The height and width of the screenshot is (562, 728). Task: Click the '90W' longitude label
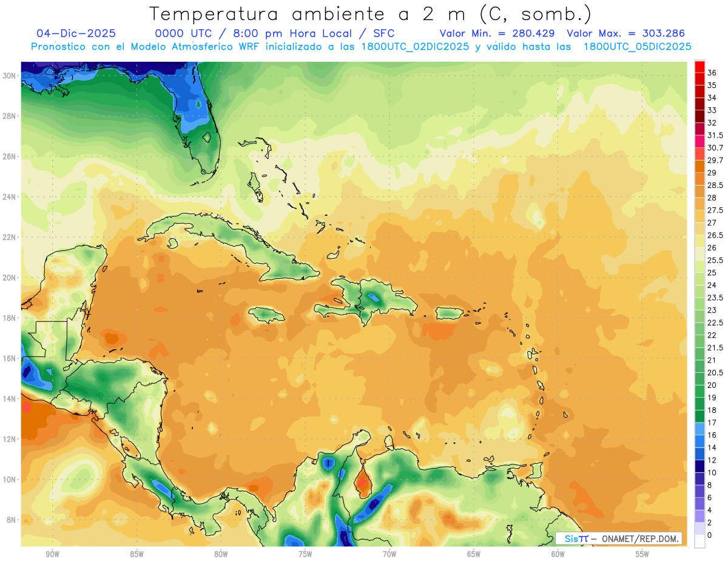pos(52,554)
